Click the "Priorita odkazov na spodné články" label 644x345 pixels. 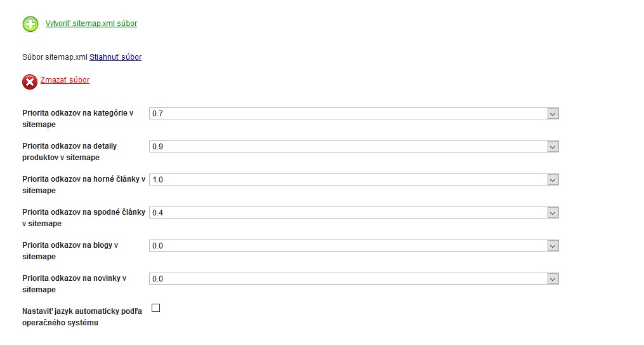click(x=83, y=218)
